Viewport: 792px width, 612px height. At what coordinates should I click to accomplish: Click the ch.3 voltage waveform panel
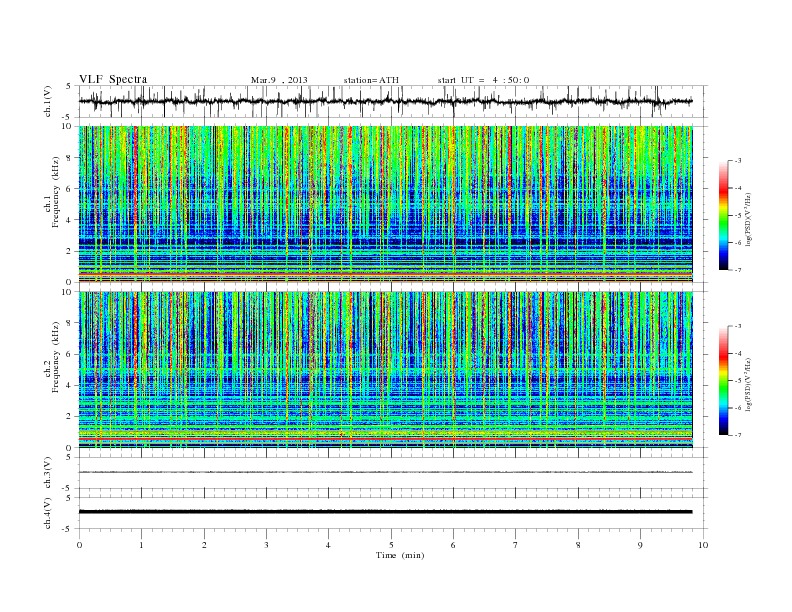click(393, 473)
